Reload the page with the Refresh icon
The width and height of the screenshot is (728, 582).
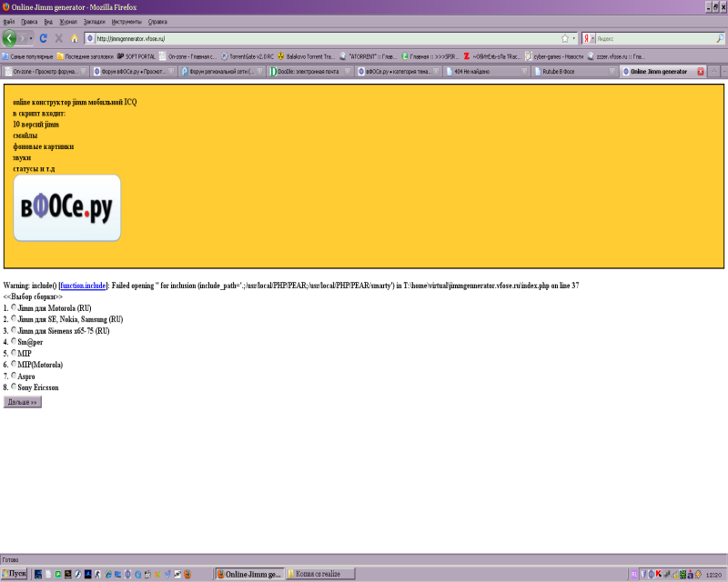43,38
